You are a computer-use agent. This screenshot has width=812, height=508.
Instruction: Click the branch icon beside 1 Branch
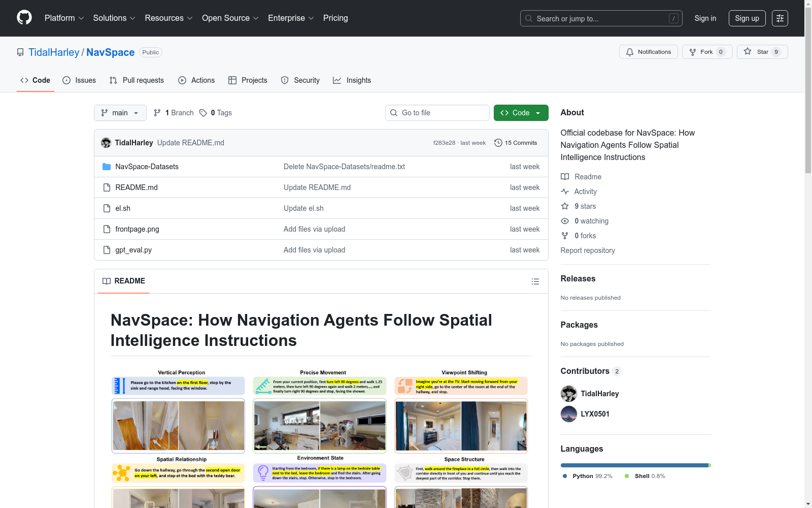[x=157, y=113]
